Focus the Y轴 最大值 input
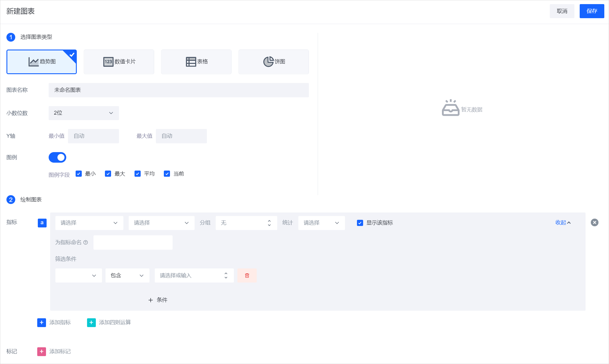 click(x=181, y=136)
